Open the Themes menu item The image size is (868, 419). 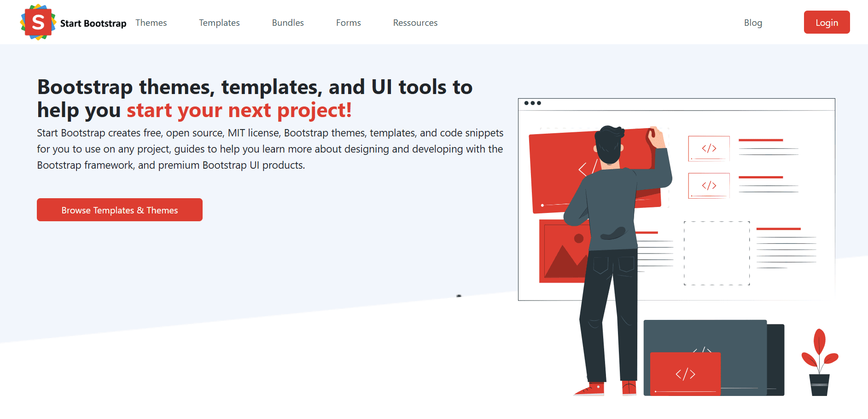151,23
